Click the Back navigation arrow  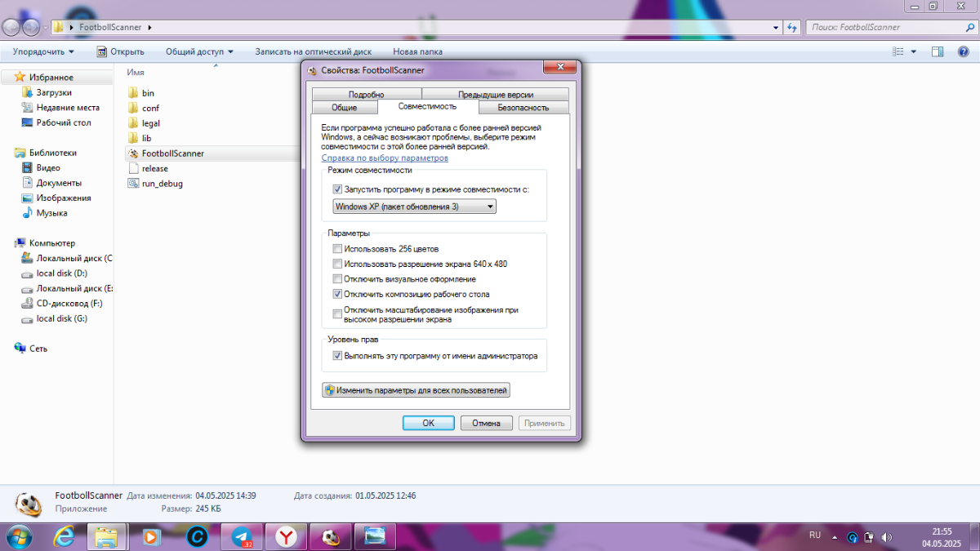click(x=11, y=27)
